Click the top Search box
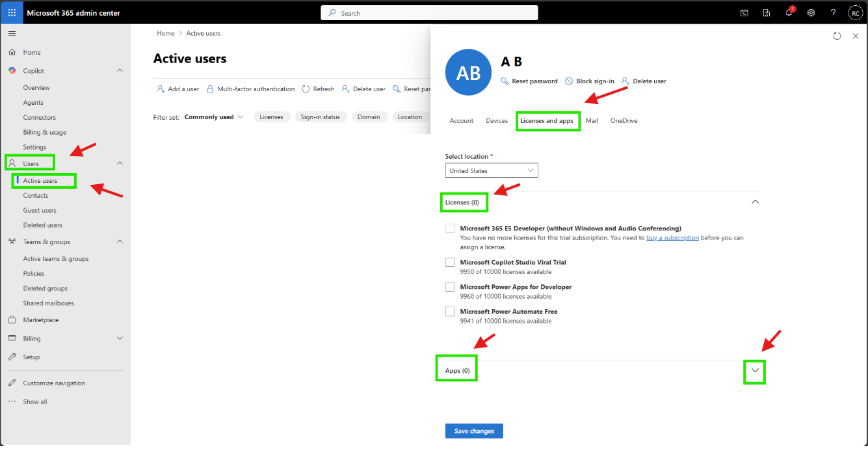The height and width of the screenshot is (453, 868). click(x=429, y=13)
